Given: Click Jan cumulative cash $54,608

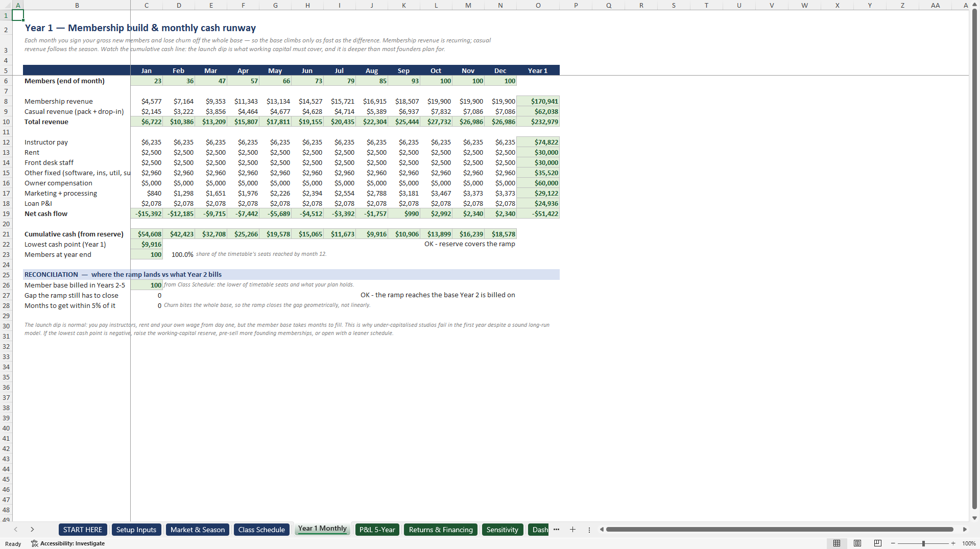Looking at the screenshot, I should click(147, 234).
